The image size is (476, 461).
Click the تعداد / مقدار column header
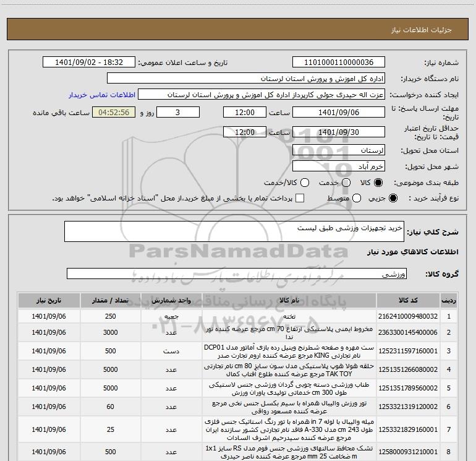111,300
